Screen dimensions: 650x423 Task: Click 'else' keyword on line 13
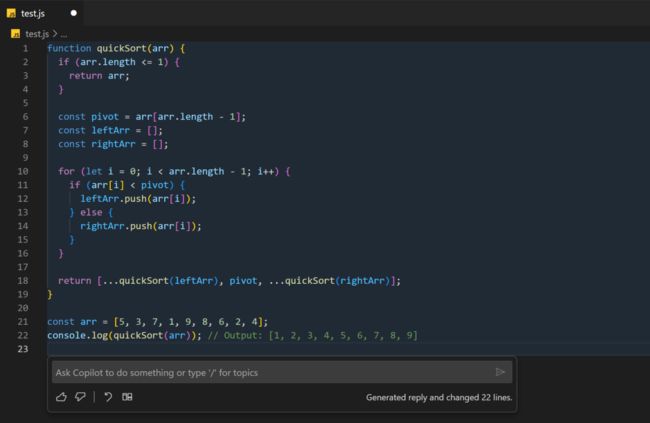coord(91,212)
